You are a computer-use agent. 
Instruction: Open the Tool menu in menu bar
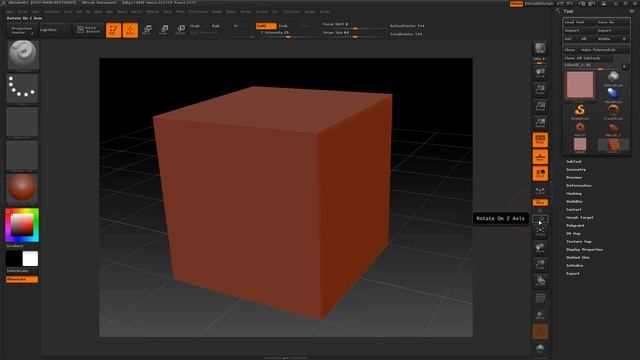tap(275, 12)
